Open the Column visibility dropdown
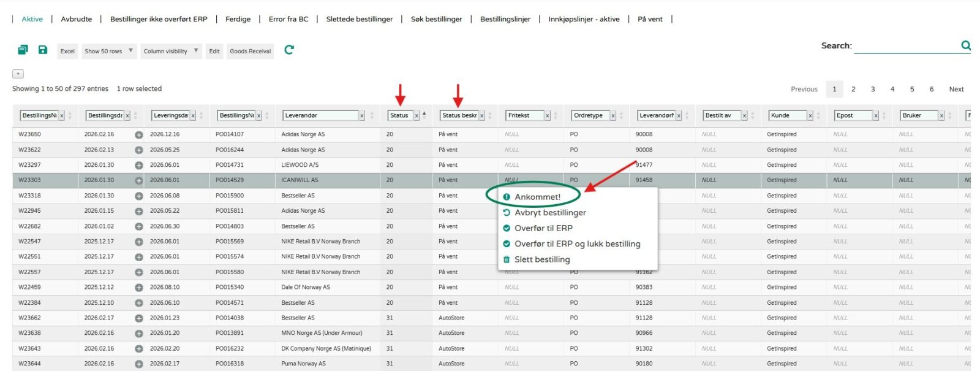Viewport: 980px width, 371px height. point(170,52)
